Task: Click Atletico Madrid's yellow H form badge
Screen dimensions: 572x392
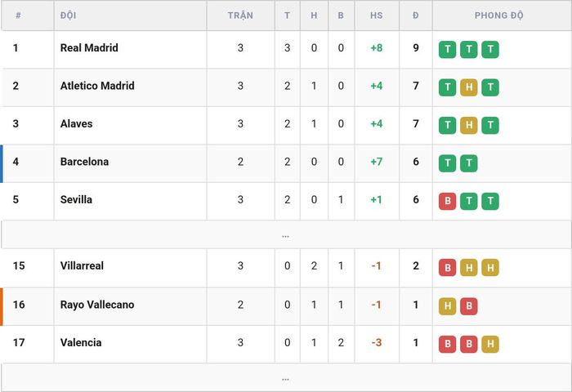Action: (x=469, y=87)
